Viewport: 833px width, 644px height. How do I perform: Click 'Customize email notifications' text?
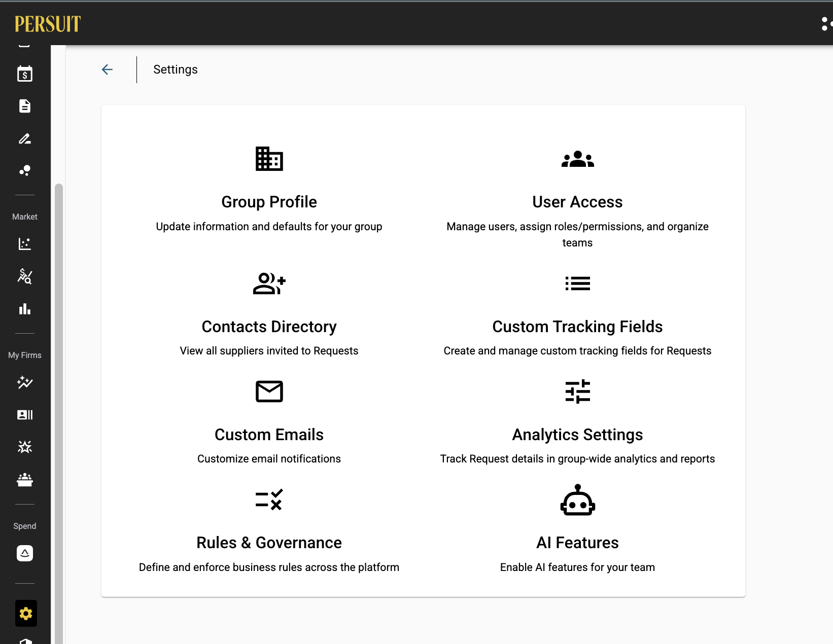[x=269, y=459]
